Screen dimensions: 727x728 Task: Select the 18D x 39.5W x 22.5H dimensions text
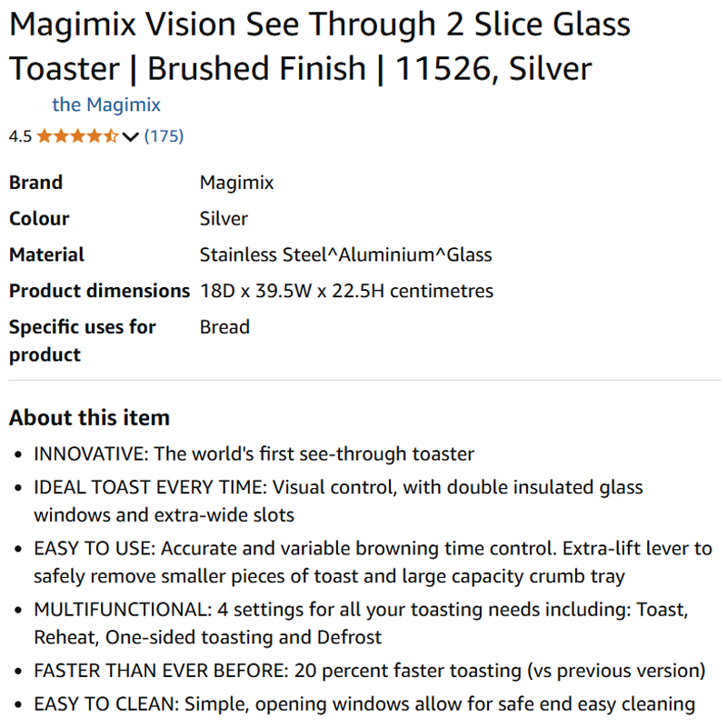click(346, 292)
